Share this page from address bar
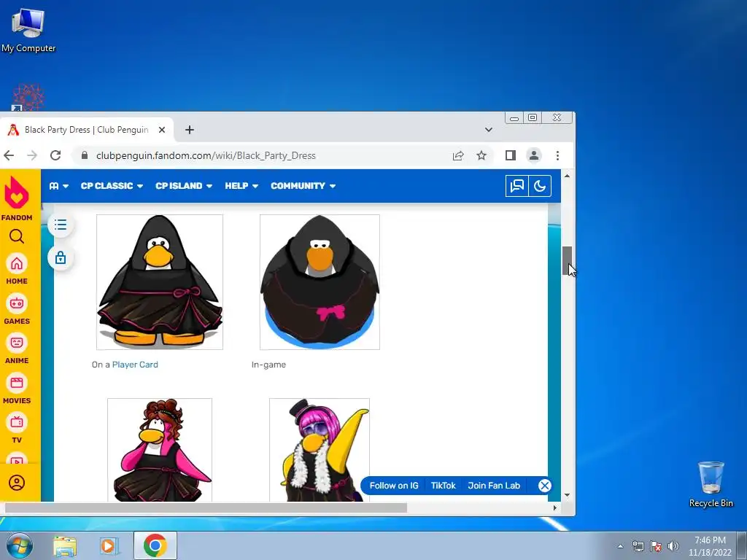This screenshot has width=747, height=560. click(x=458, y=155)
